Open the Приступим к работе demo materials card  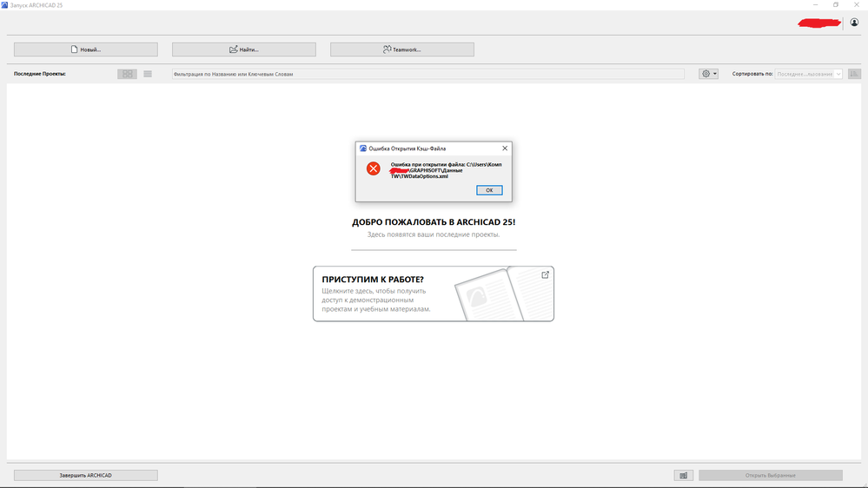pos(434,293)
